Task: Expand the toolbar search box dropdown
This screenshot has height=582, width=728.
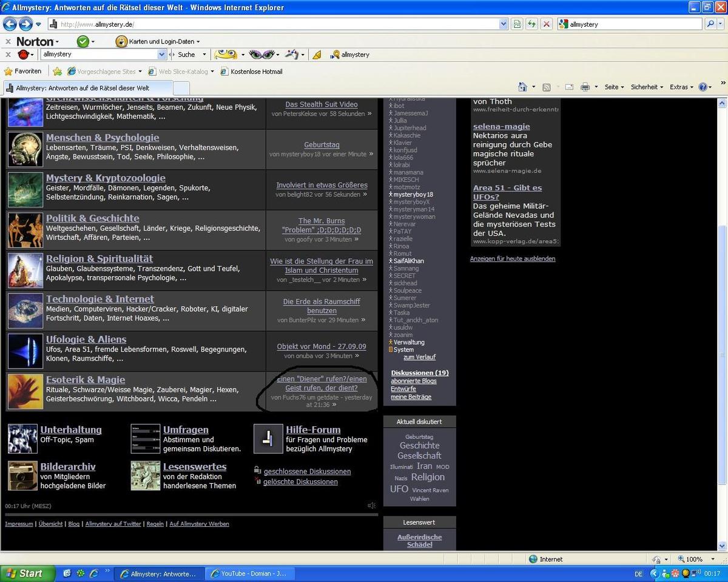Action: [x=162, y=55]
